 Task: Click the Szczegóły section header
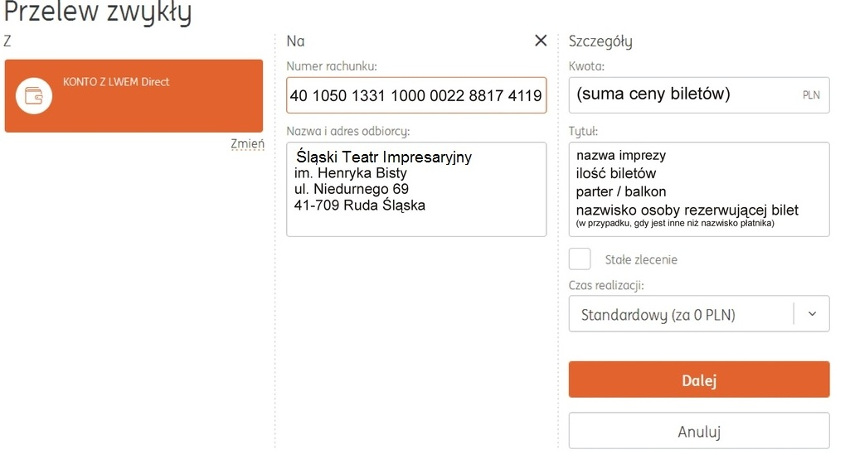(600, 41)
